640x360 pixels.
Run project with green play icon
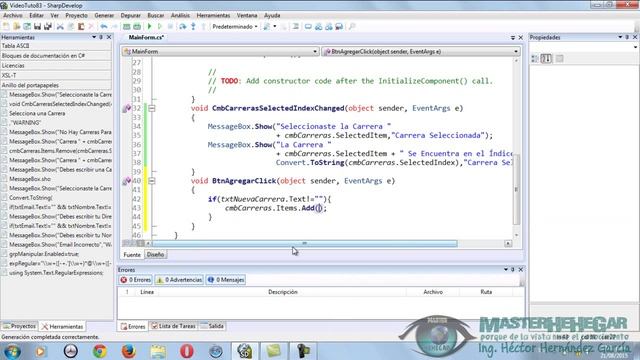tap(149, 27)
